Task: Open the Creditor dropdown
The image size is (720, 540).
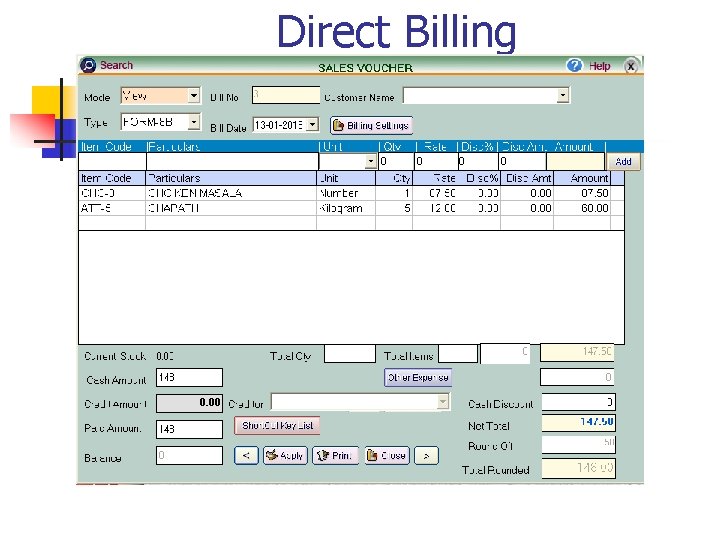Action: click(x=442, y=402)
